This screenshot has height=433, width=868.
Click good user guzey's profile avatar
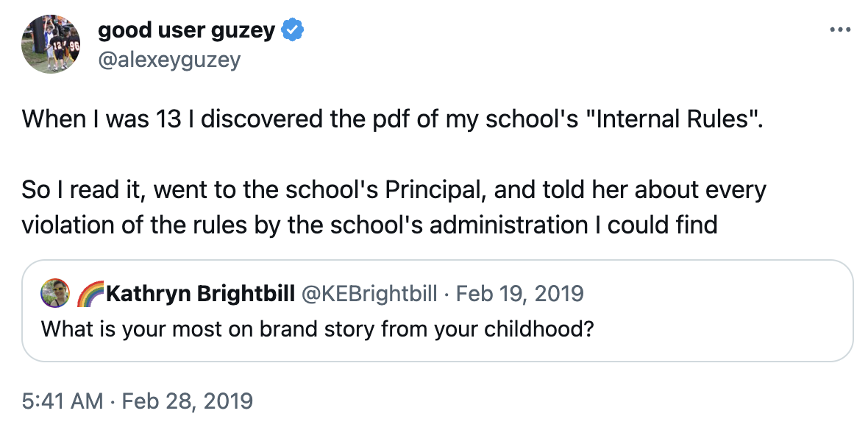pos(51,43)
